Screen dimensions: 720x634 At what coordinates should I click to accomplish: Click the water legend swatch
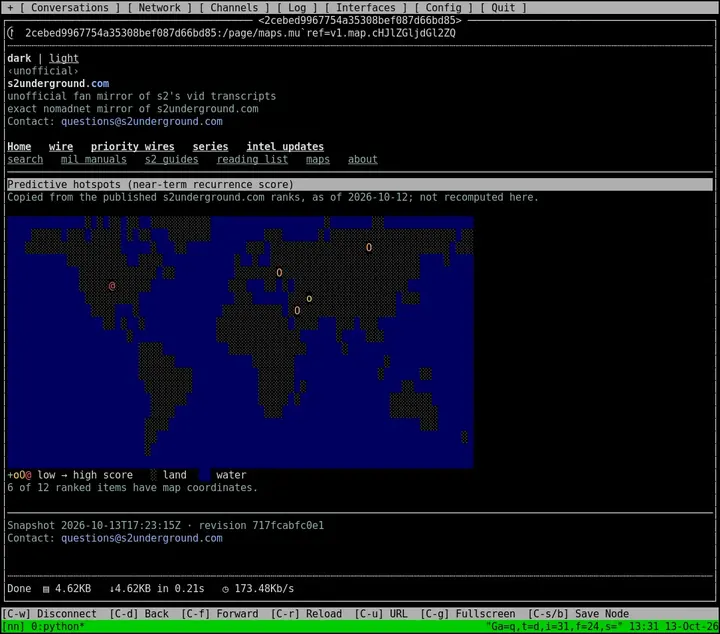pos(204,475)
